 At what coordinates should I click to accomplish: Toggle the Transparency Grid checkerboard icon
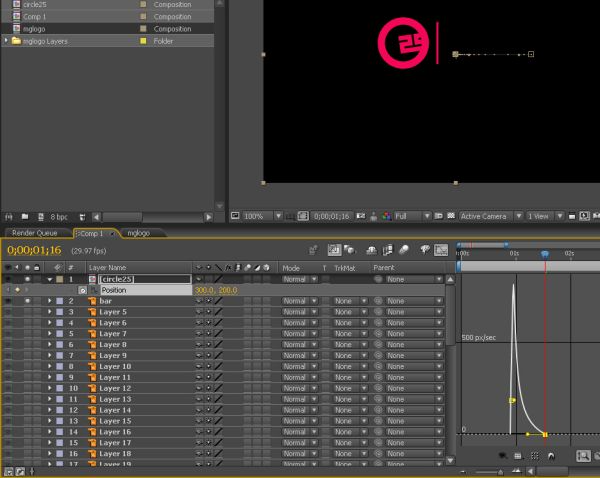451,216
